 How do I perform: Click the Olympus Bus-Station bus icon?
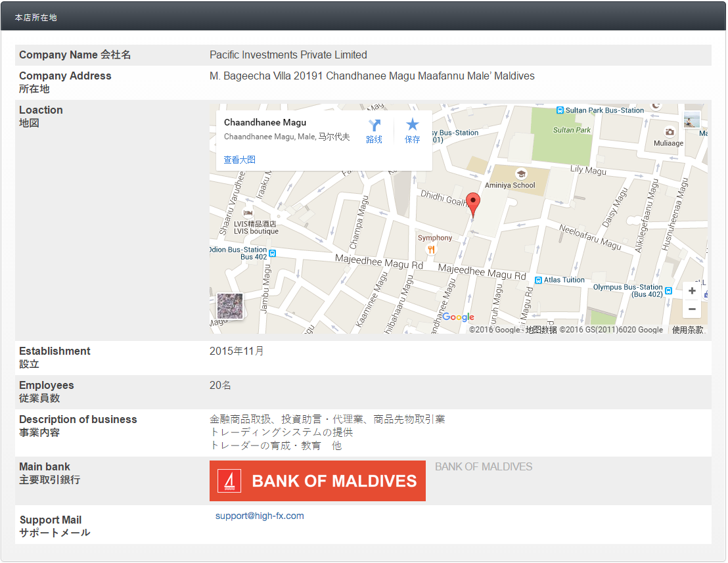point(668,290)
